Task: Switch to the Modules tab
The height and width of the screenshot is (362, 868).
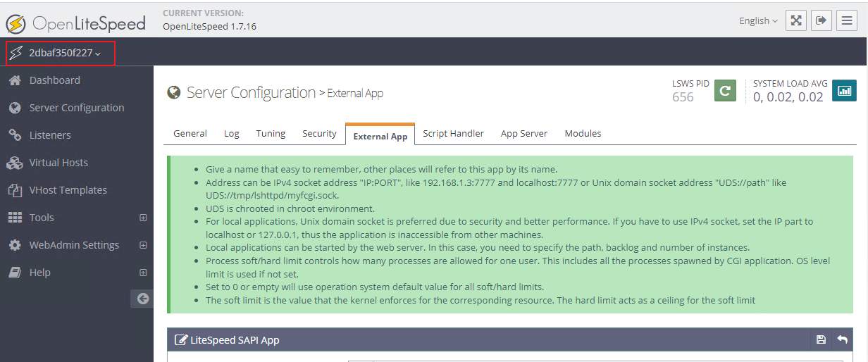Action: tap(583, 133)
